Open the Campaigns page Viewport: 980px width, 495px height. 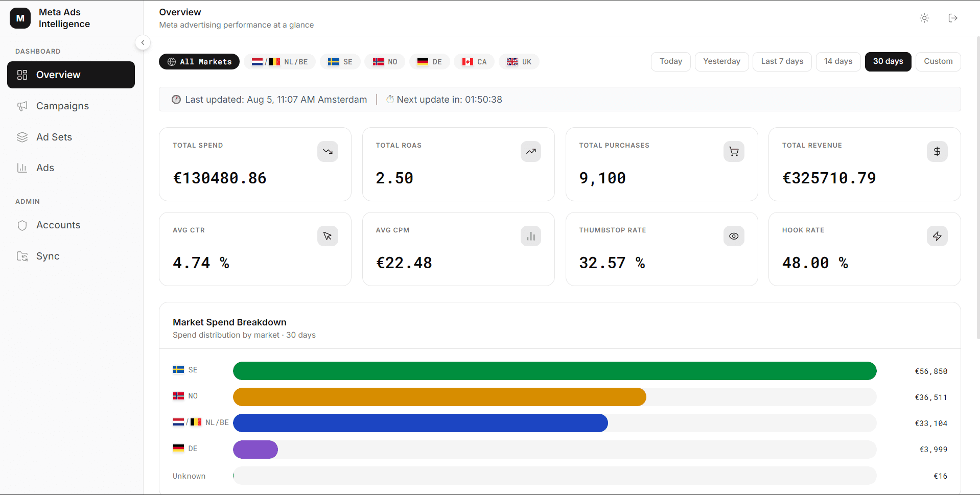[71, 106]
